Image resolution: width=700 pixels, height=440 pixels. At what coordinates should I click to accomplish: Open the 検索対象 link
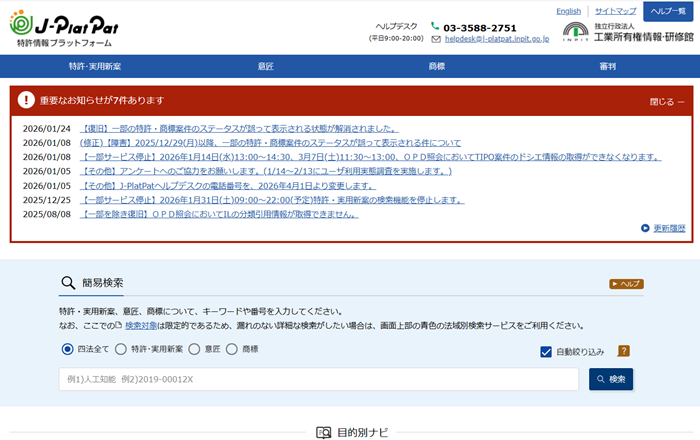point(141,326)
